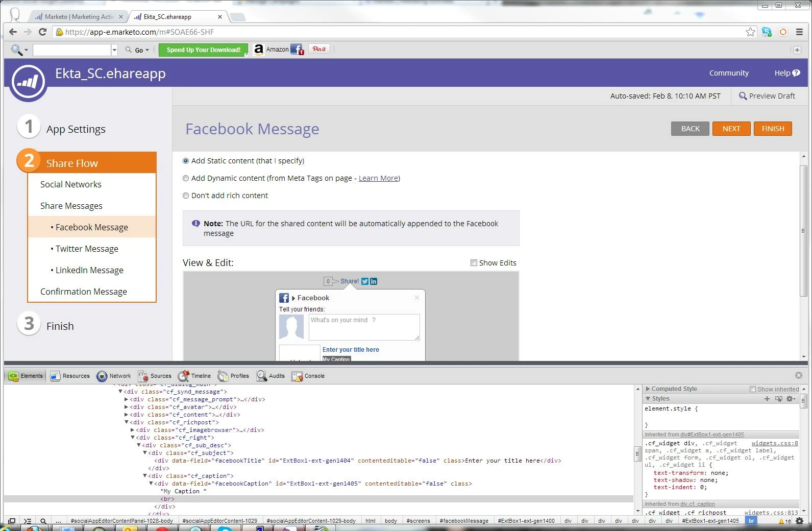Open DevTools settings gear at bottom right
This screenshot has width=812, height=531.
[800, 521]
